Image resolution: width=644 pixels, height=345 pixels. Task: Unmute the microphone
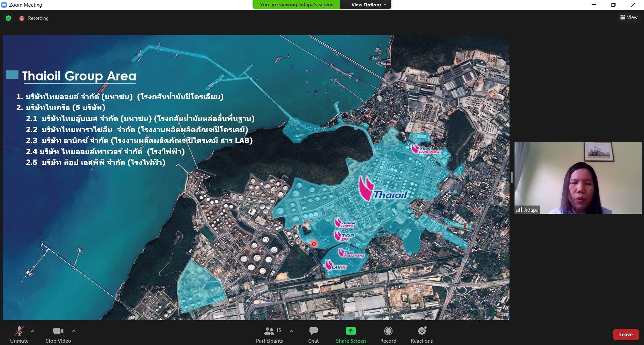tap(19, 335)
